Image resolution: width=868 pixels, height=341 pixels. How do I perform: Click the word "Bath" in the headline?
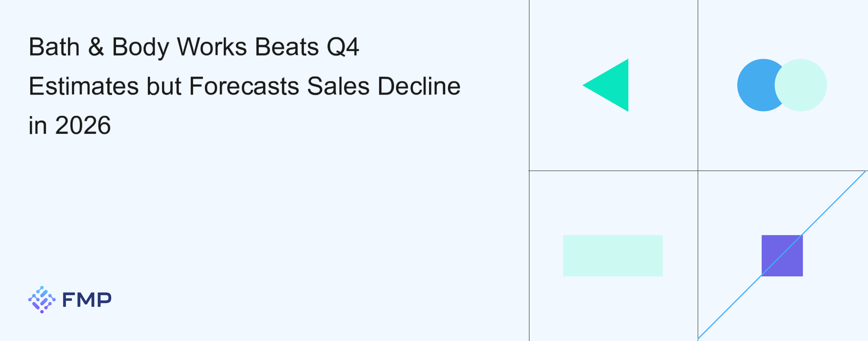(x=54, y=47)
